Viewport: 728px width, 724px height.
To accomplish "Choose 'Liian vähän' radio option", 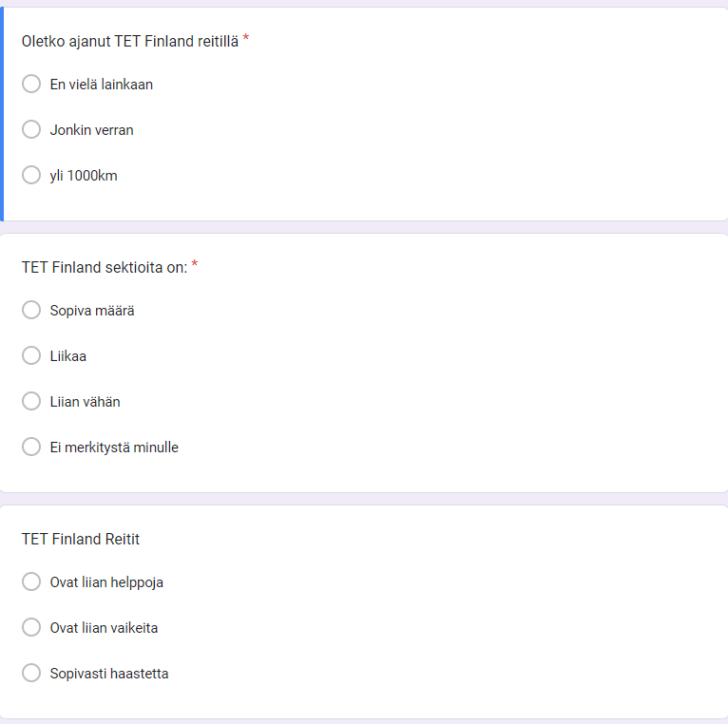I will coord(31,402).
